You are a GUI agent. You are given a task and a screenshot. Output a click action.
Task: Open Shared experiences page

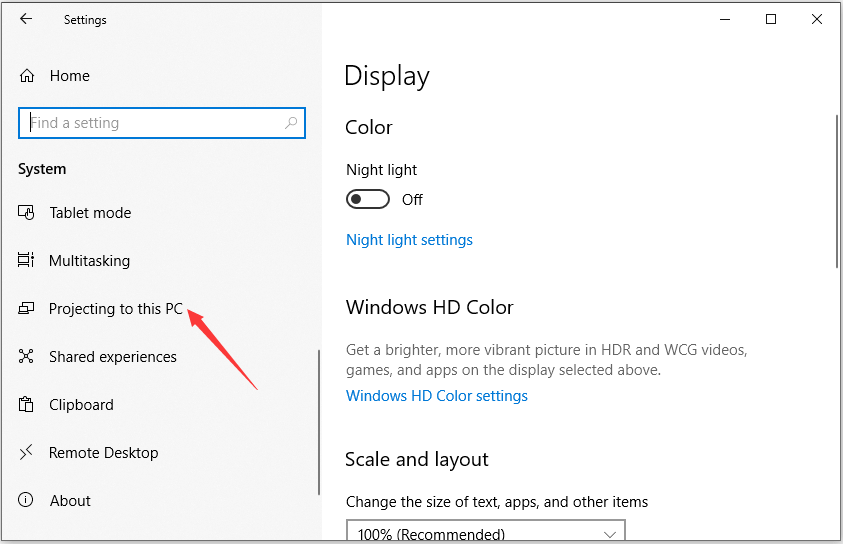click(x=112, y=357)
